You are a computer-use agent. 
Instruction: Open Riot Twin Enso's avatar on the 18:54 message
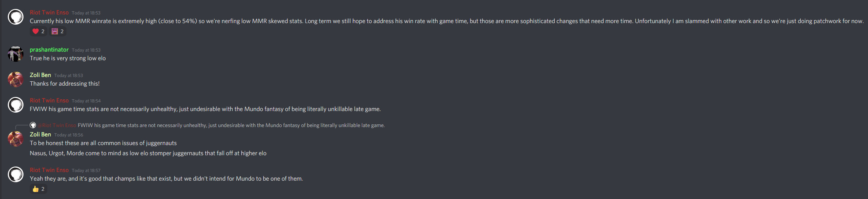click(x=16, y=105)
